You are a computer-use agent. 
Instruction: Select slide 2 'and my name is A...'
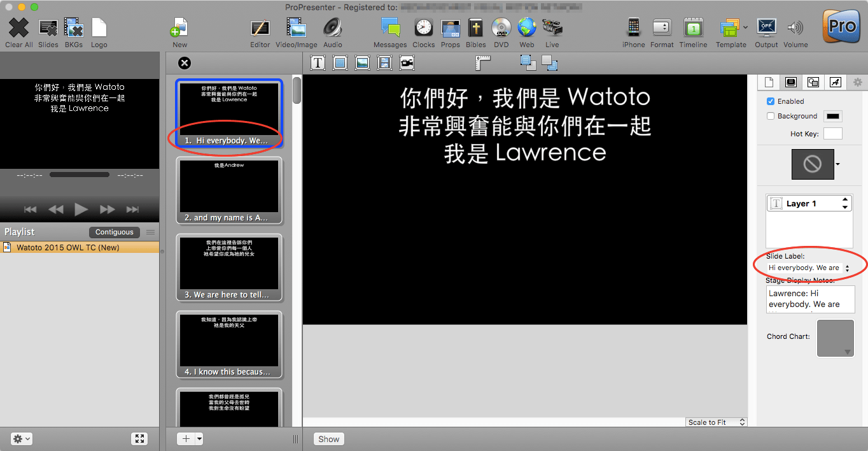[x=229, y=190]
